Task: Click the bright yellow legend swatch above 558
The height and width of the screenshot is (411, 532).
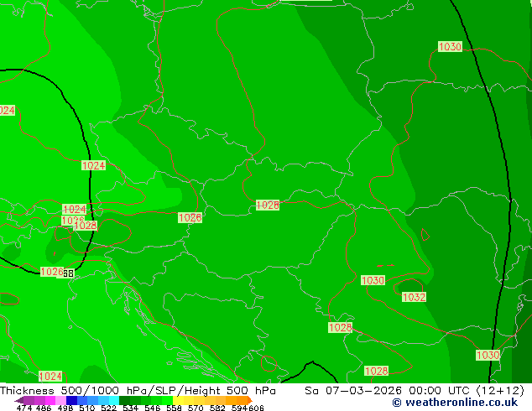Action: click(178, 400)
